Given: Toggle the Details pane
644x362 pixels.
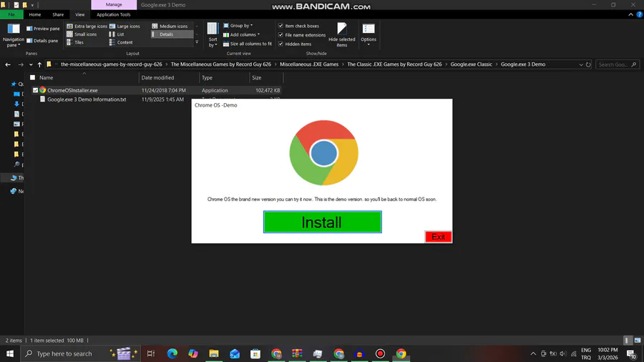Looking at the screenshot, I should tap(43, 41).
